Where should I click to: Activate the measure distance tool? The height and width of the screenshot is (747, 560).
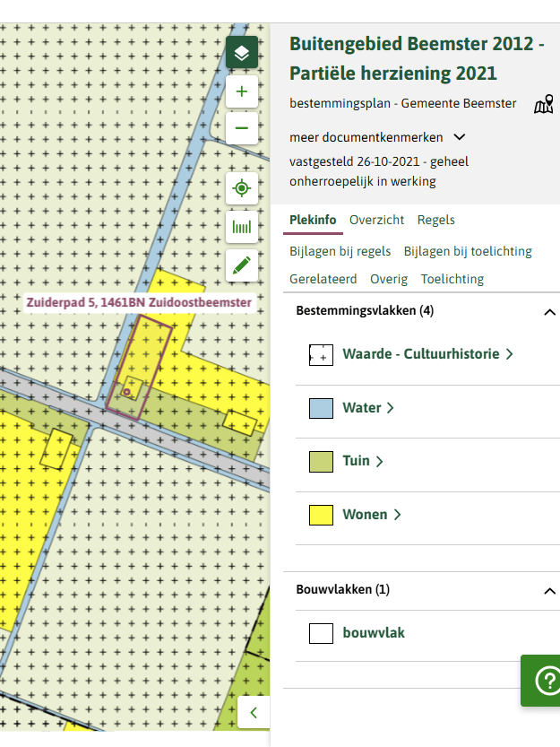tap(241, 227)
